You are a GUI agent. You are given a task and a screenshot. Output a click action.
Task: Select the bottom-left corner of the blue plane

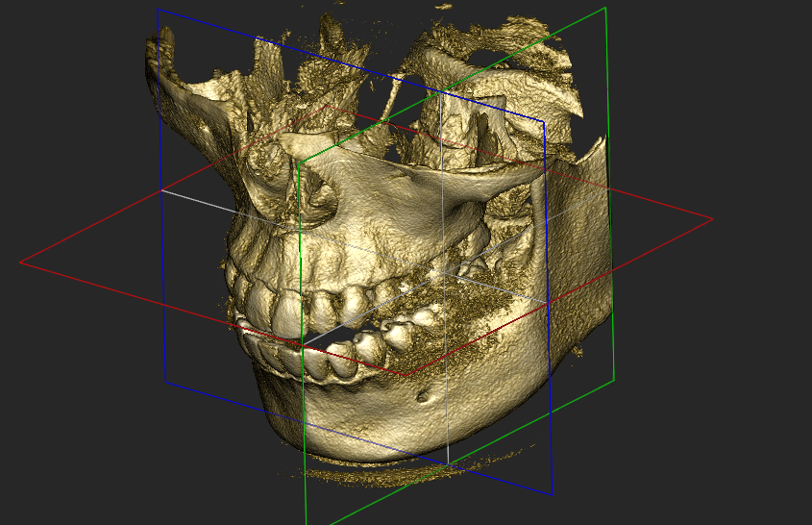pyautogui.click(x=166, y=382)
